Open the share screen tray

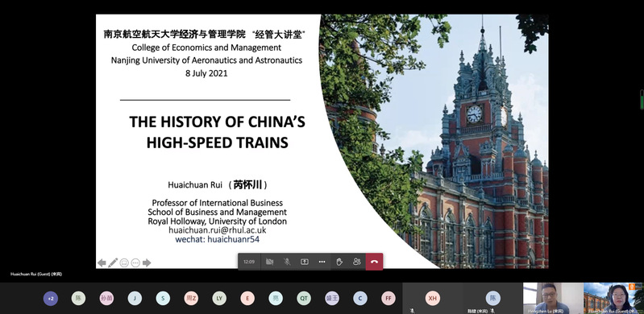305,262
